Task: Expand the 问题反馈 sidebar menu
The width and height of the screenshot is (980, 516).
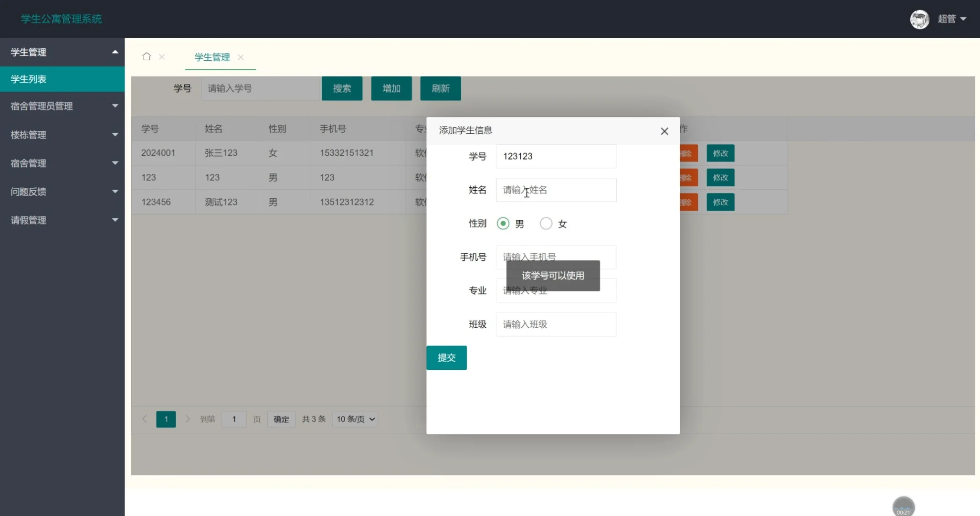Action: click(62, 191)
